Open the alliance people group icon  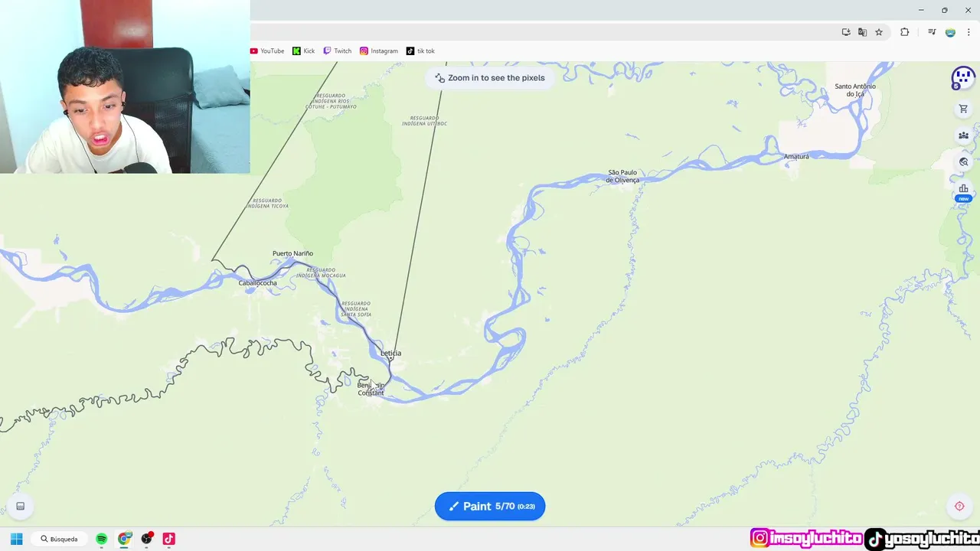point(963,135)
